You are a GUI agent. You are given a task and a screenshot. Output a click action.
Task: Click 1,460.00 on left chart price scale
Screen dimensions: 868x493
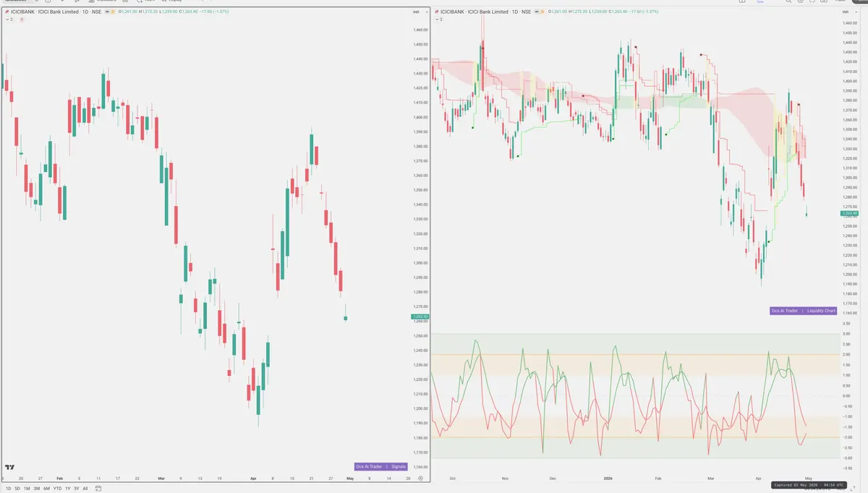pyautogui.click(x=421, y=30)
